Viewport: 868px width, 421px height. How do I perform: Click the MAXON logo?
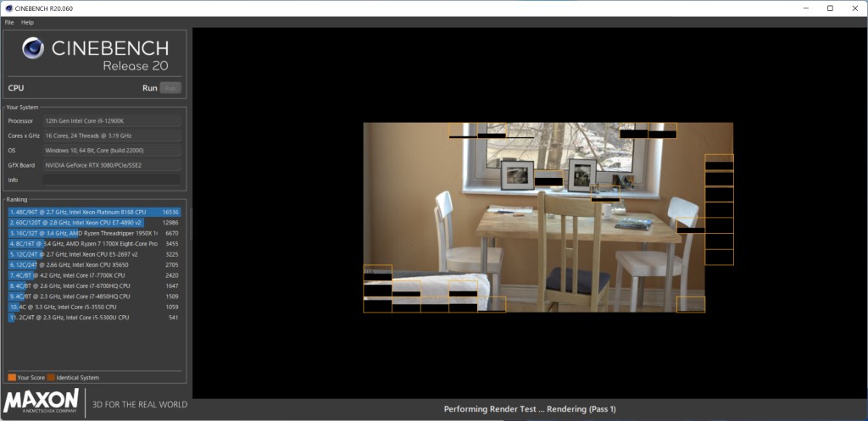tap(41, 402)
